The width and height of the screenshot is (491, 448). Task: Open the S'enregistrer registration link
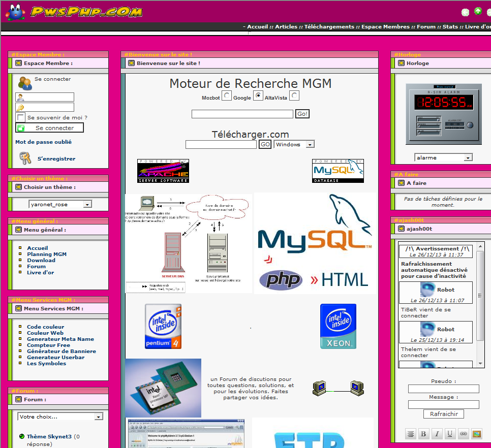coord(56,158)
